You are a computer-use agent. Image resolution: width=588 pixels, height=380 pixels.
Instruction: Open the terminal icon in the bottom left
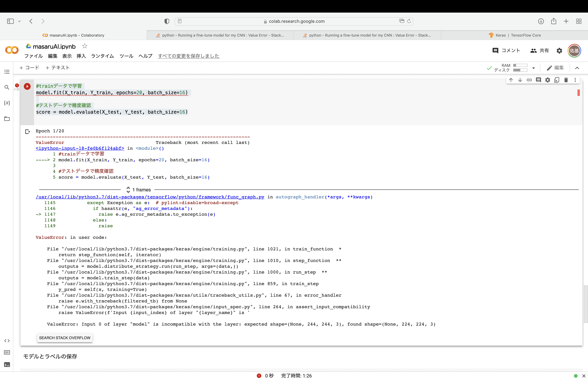tap(7, 365)
